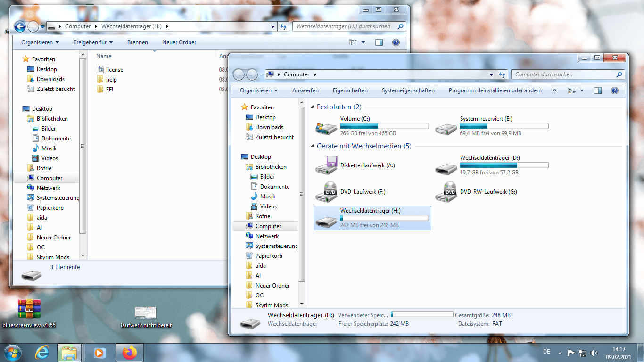Click details pane used space bar
This screenshot has height=362, width=644.
tap(422, 314)
